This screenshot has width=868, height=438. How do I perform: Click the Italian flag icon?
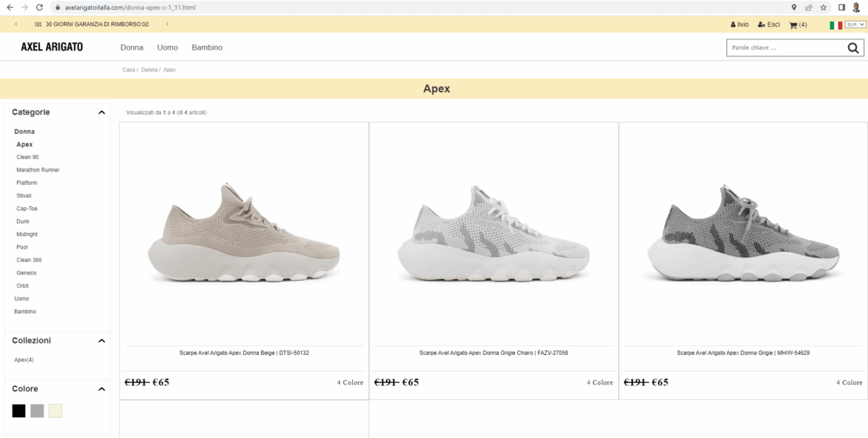(x=835, y=25)
